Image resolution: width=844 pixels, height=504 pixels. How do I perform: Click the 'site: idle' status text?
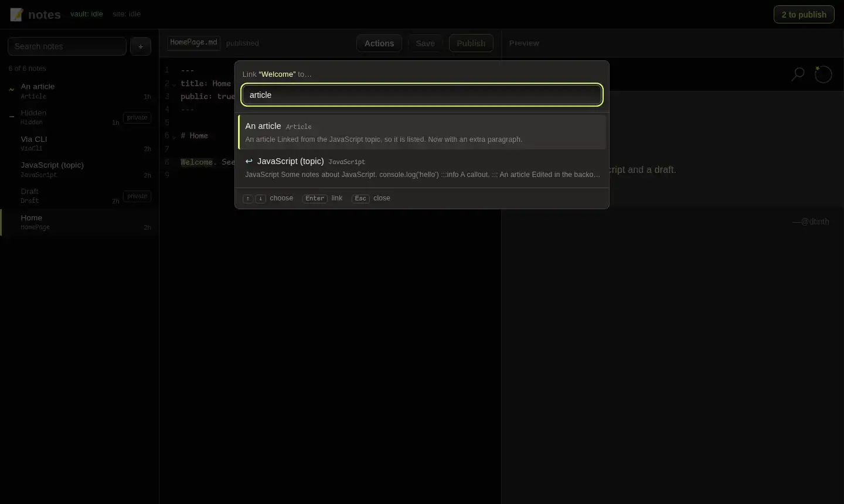tap(127, 14)
